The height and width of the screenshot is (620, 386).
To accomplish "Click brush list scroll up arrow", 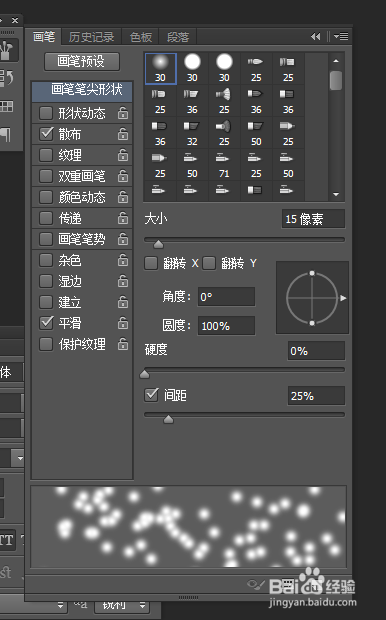I will pos(336,61).
